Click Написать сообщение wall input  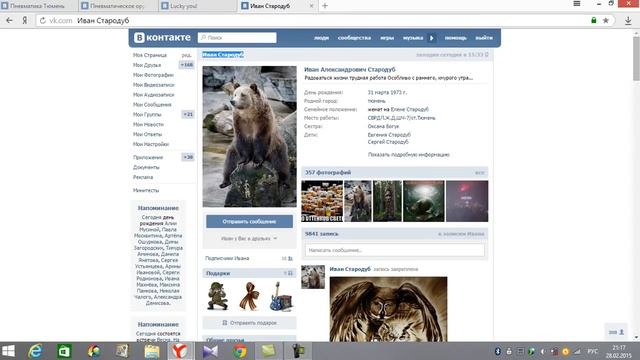pos(395,250)
